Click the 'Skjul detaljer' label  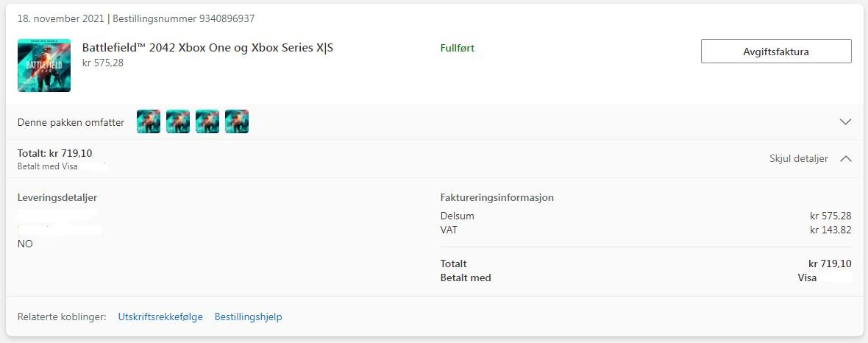click(x=798, y=158)
